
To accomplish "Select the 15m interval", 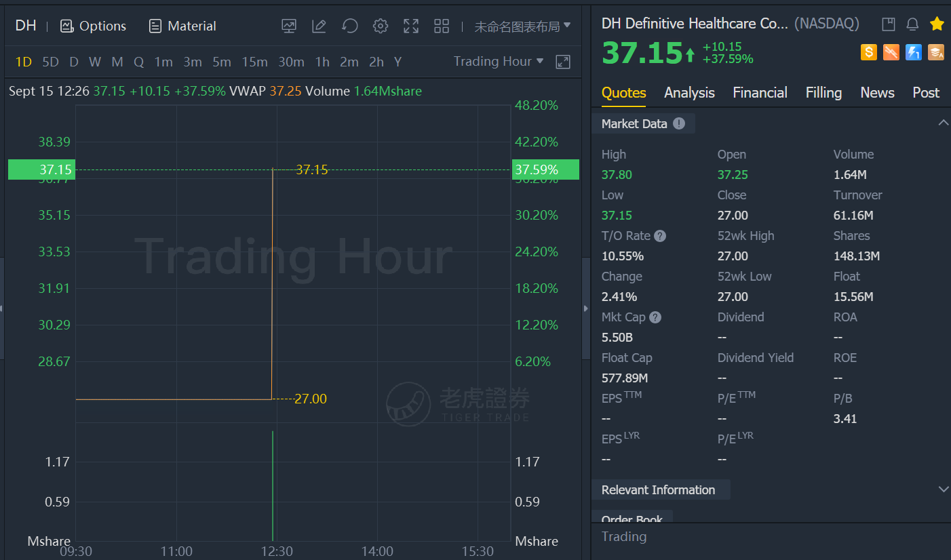I will click(255, 62).
